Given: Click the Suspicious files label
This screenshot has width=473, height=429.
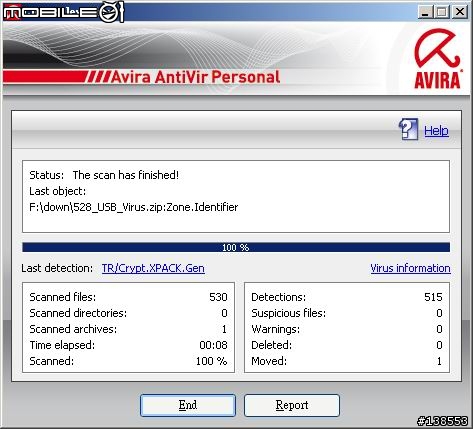Looking at the screenshot, I should coord(289,313).
